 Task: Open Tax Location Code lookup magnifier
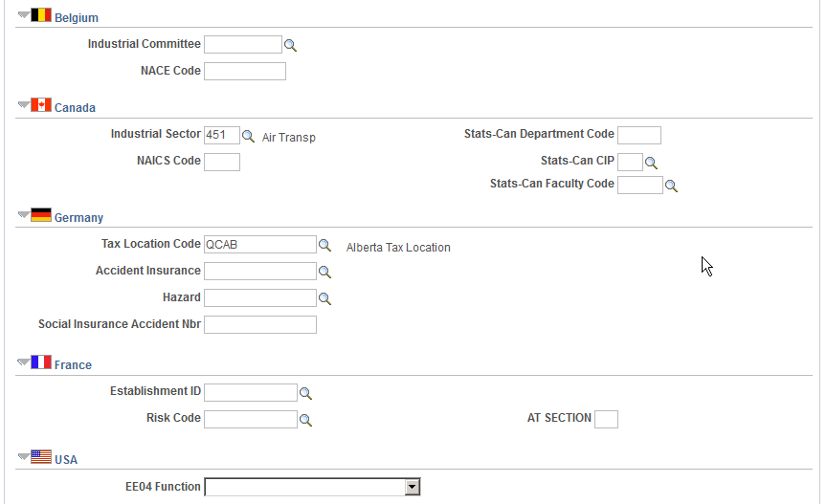(324, 245)
